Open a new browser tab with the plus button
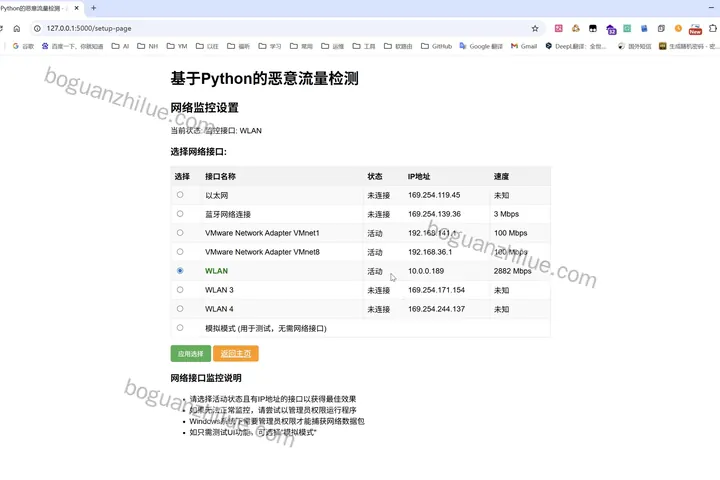The height and width of the screenshot is (480, 720). 94,8
